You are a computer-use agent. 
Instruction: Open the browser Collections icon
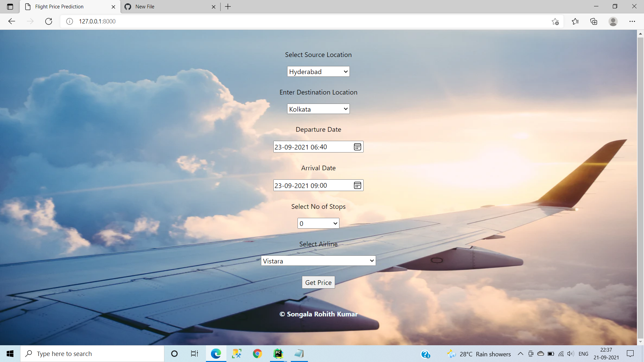pos(594,21)
